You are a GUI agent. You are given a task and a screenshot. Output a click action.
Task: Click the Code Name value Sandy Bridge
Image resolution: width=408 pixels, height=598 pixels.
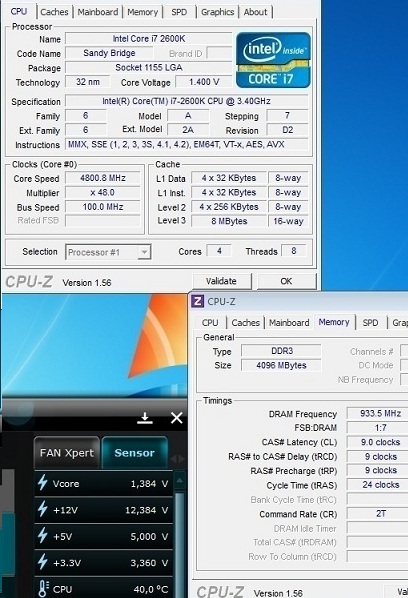(109, 53)
